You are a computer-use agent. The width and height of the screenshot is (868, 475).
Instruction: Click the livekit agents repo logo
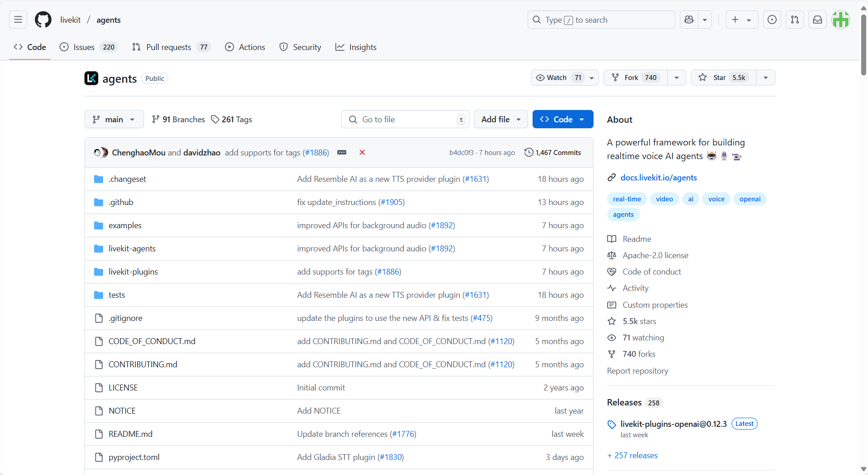pos(91,78)
